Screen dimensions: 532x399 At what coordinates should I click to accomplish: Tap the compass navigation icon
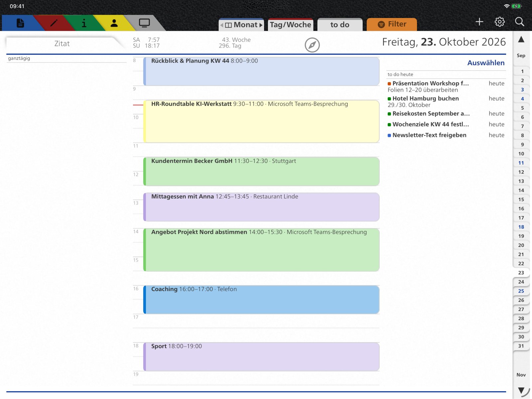(x=312, y=45)
